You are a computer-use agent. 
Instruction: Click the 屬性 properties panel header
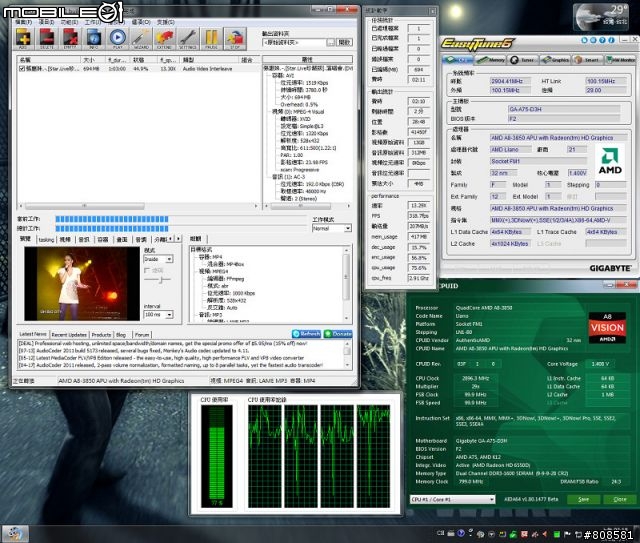(307, 60)
